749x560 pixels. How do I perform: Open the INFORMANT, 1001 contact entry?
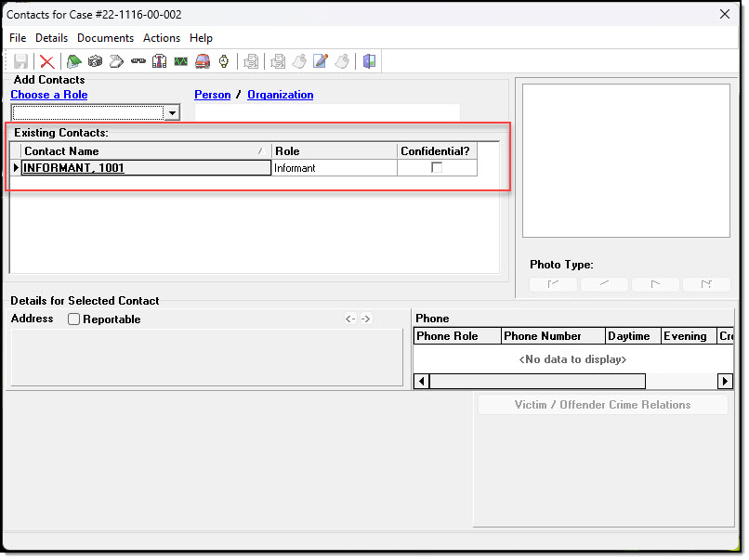[x=74, y=168]
